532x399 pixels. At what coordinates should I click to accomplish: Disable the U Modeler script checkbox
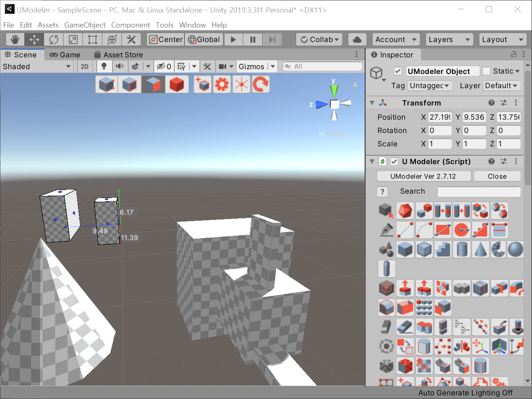click(394, 161)
